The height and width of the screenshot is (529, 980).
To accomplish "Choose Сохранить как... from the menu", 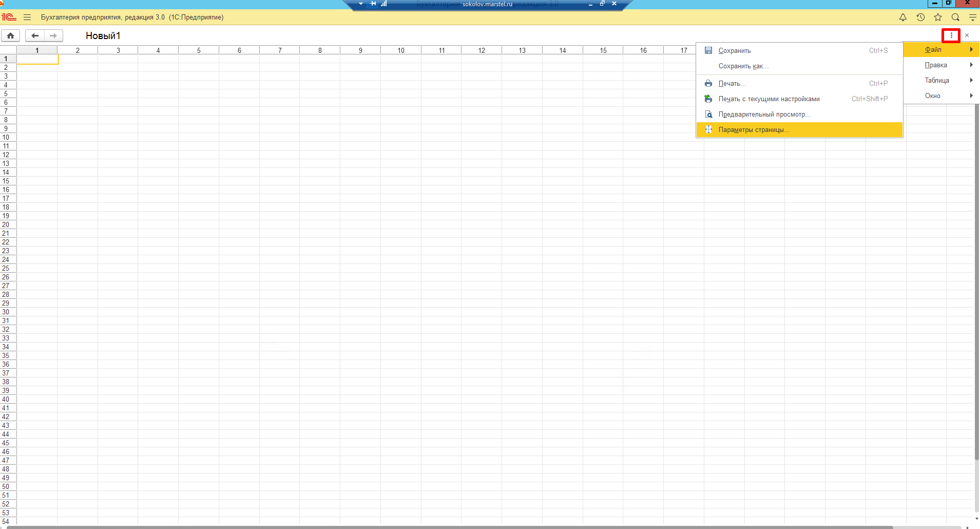I will click(799, 66).
